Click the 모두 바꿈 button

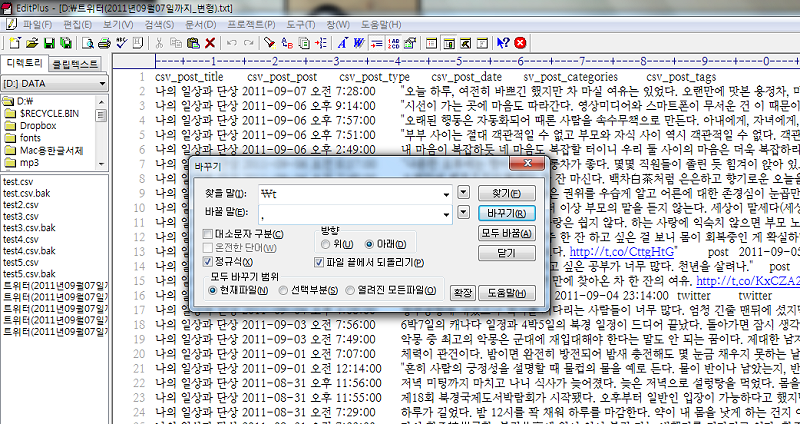(x=507, y=233)
